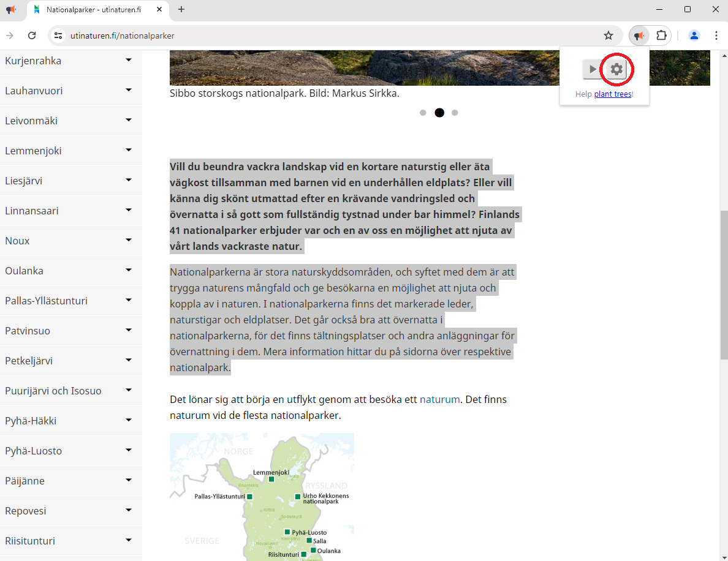
Task: Open Linnansaari in the sidebar list
Action: (32, 211)
